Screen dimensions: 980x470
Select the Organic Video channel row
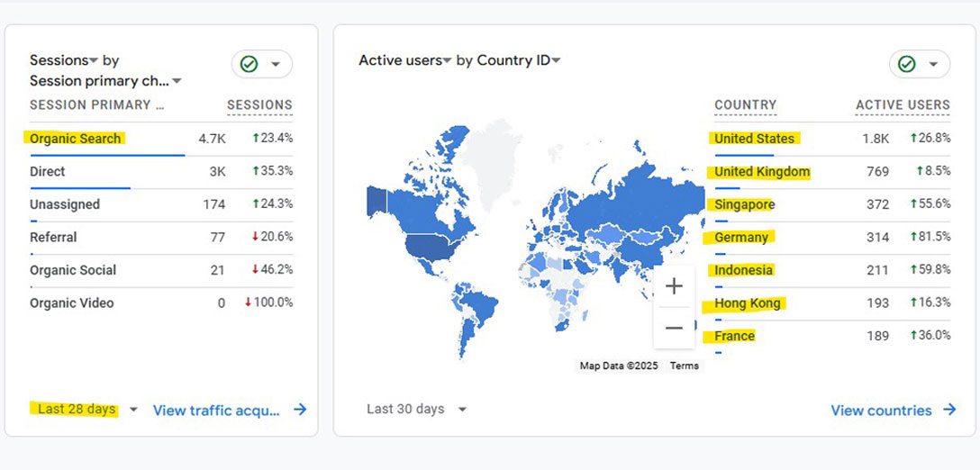161,303
